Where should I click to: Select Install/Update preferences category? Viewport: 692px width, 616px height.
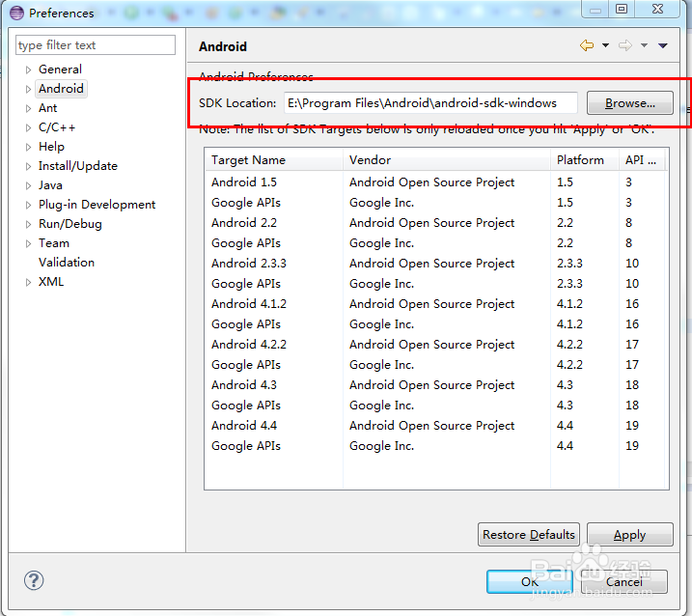[x=77, y=166]
